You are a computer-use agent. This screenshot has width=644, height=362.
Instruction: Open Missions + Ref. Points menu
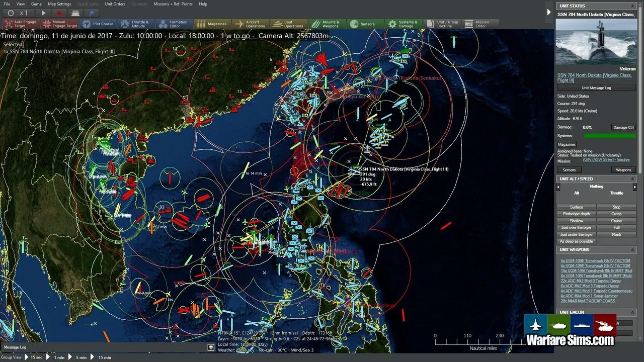tap(173, 4)
